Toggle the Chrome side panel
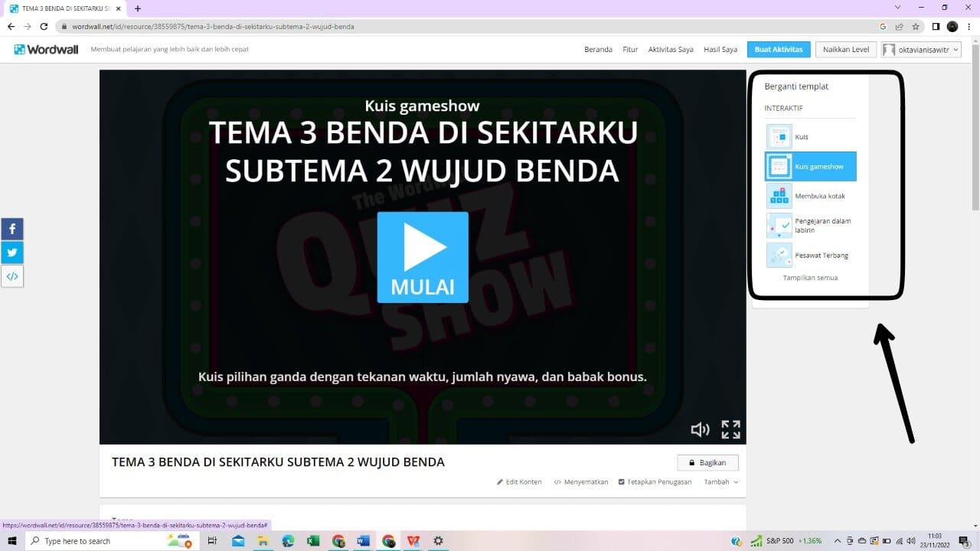 point(936,26)
